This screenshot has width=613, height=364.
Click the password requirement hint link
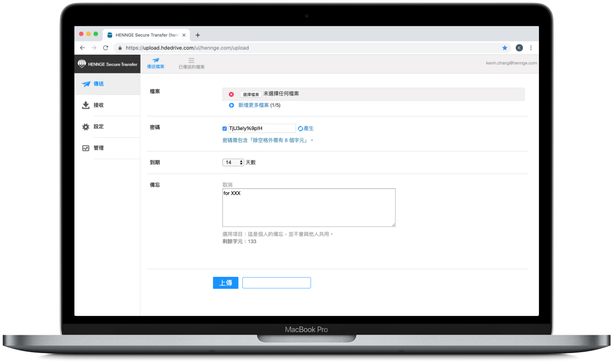(x=268, y=140)
